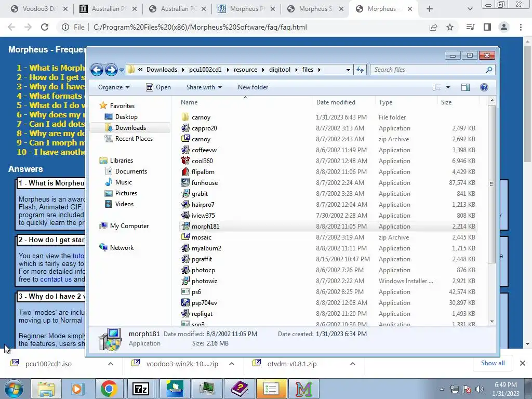The image size is (532, 399).
Task: Open options arrow for otvdm-v0.8.1.zip download
Action: point(353,364)
